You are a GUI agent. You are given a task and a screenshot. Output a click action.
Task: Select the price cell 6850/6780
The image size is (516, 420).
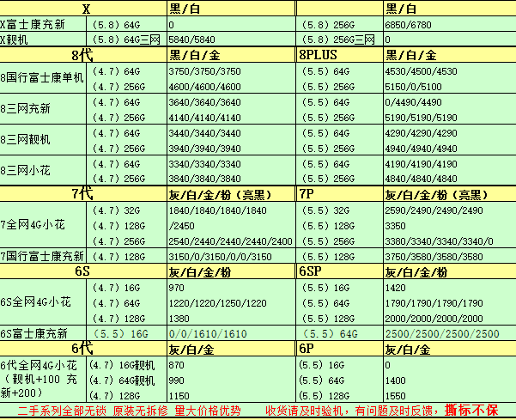tap(450, 25)
